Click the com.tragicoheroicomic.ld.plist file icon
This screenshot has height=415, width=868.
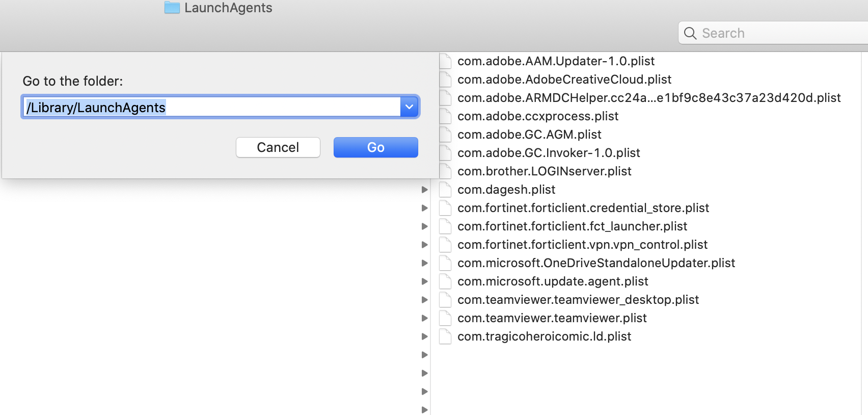pyautogui.click(x=445, y=336)
